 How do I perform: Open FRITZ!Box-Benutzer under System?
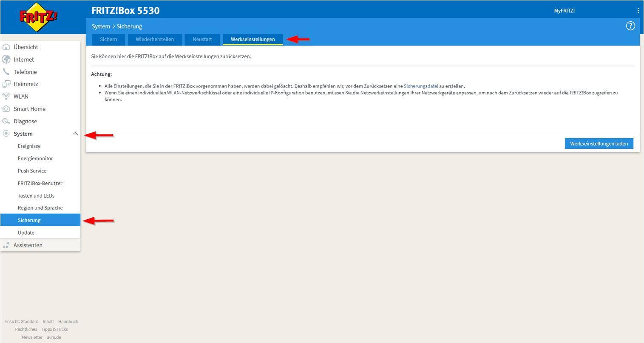(40, 183)
